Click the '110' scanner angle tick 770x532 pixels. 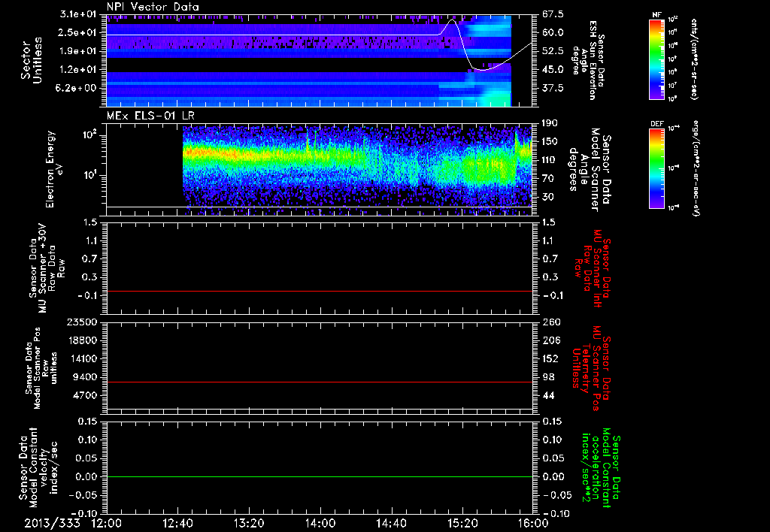550,160
